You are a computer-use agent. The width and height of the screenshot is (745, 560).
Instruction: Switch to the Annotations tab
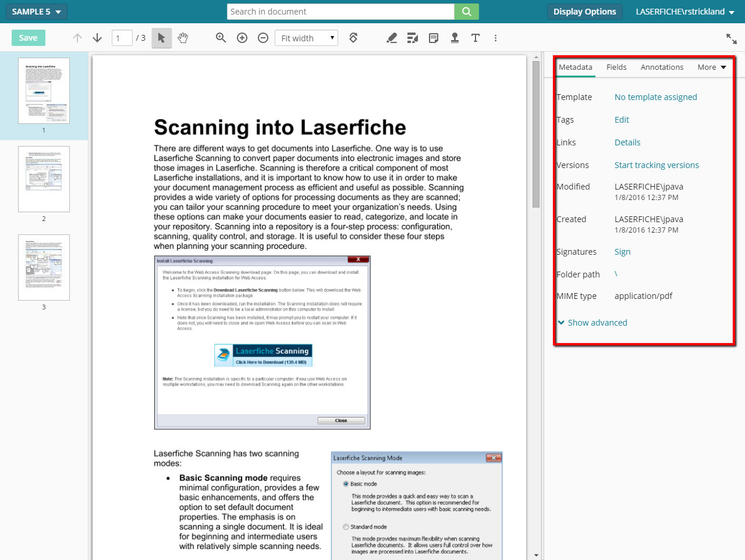(x=662, y=67)
